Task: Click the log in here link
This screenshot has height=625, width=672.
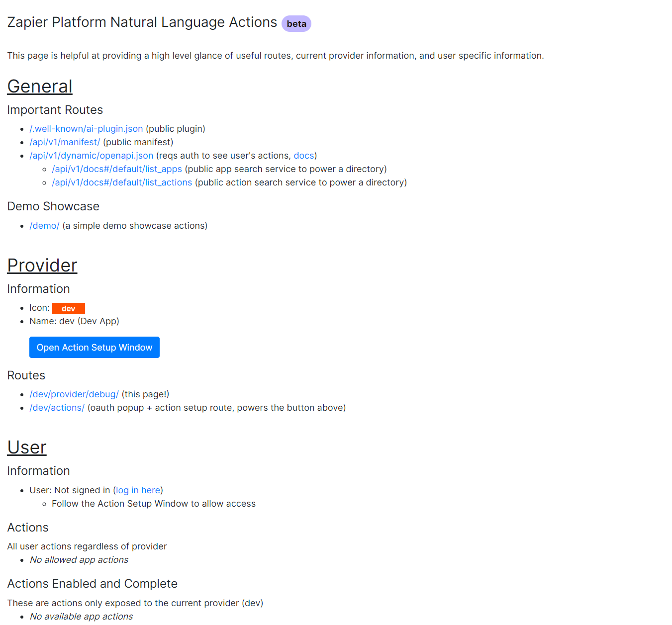Action: (137, 490)
